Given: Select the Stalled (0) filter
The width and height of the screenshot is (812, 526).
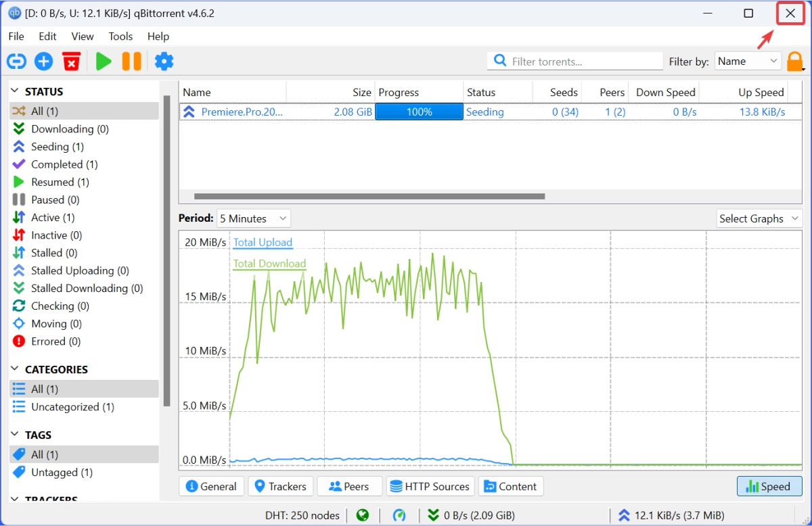Looking at the screenshot, I should coord(84,253).
